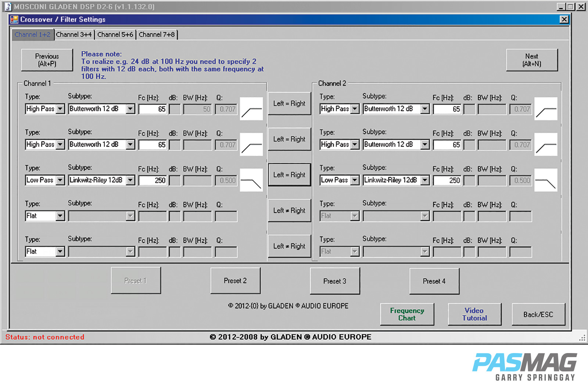The width and height of the screenshot is (588, 392).
Task: Click Channel 1 second-row Fc field showing 65
Action: (153, 145)
